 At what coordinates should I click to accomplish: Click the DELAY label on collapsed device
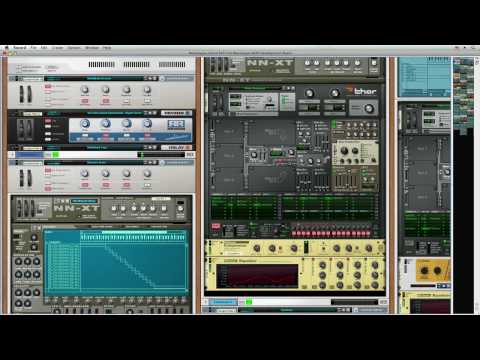176,147
